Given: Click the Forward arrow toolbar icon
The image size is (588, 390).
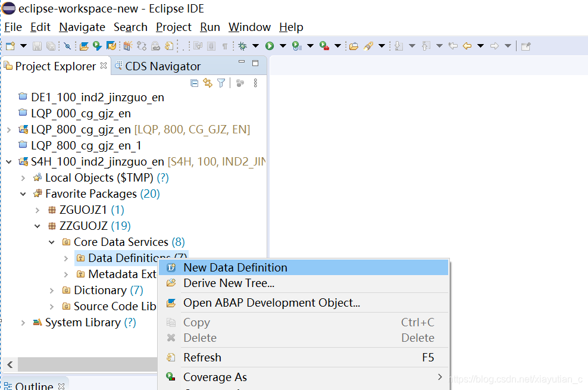Looking at the screenshot, I should coord(495,46).
